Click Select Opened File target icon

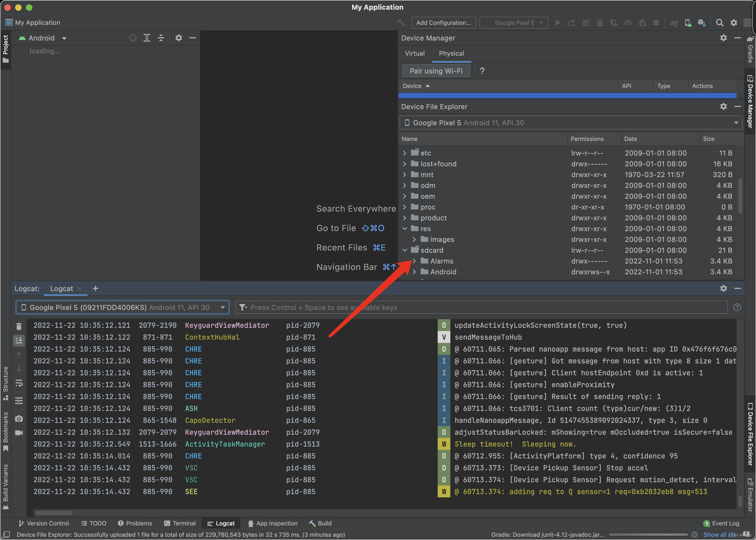[x=133, y=38]
